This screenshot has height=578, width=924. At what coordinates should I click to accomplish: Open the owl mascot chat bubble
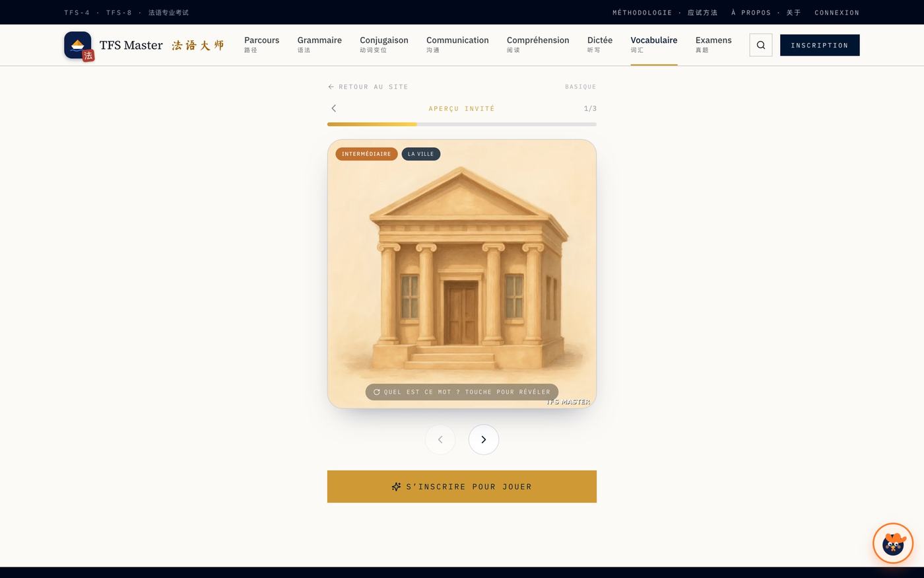click(893, 544)
